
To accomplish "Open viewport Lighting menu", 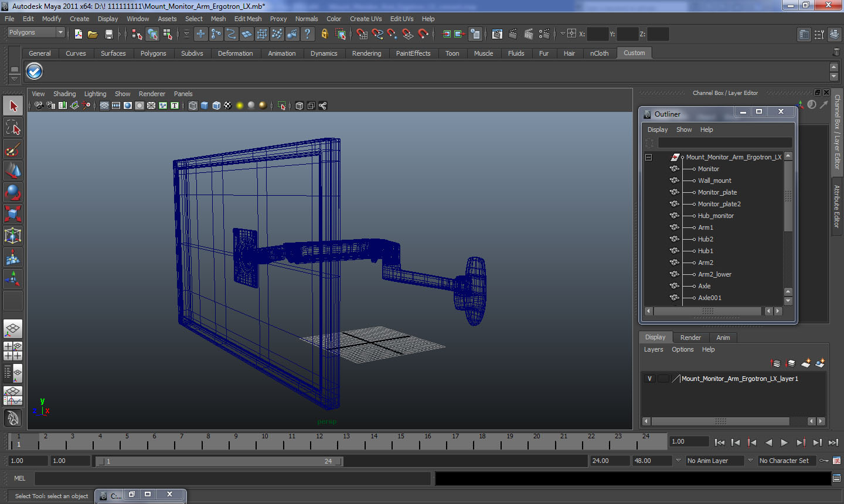I will pos(96,94).
